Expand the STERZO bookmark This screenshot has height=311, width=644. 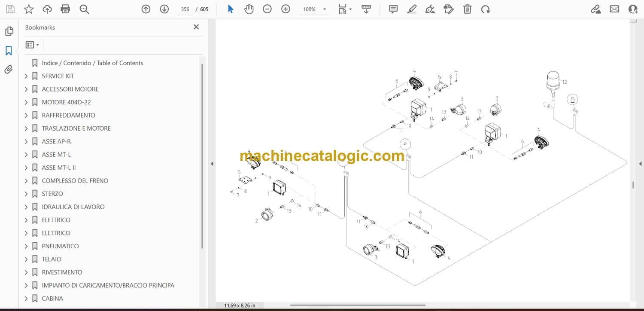[26, 194]
